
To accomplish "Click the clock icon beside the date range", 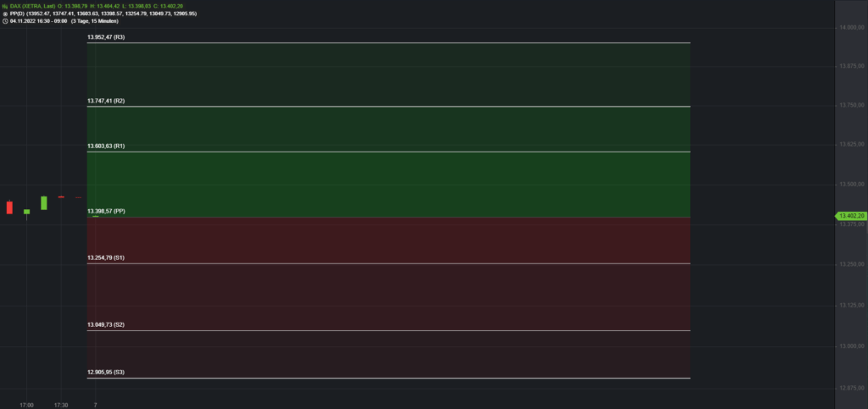I will 5,21.
